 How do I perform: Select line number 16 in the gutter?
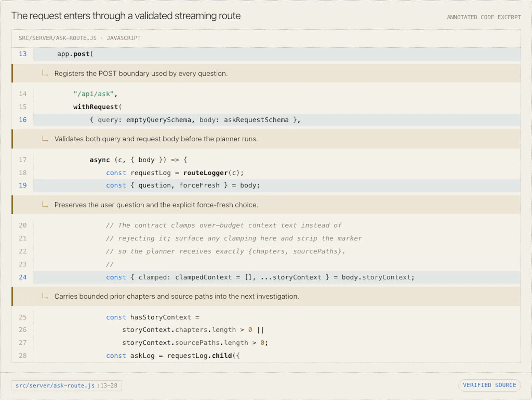tap(23, 120)
